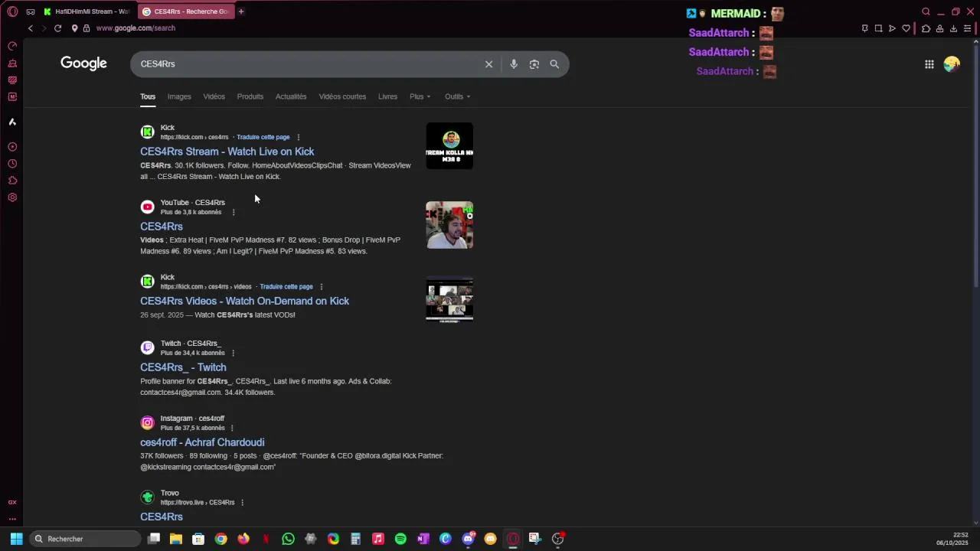This screenshot has width=980, height=551.
Task: Clear the Google search query
Action: (x=488, y=64)
